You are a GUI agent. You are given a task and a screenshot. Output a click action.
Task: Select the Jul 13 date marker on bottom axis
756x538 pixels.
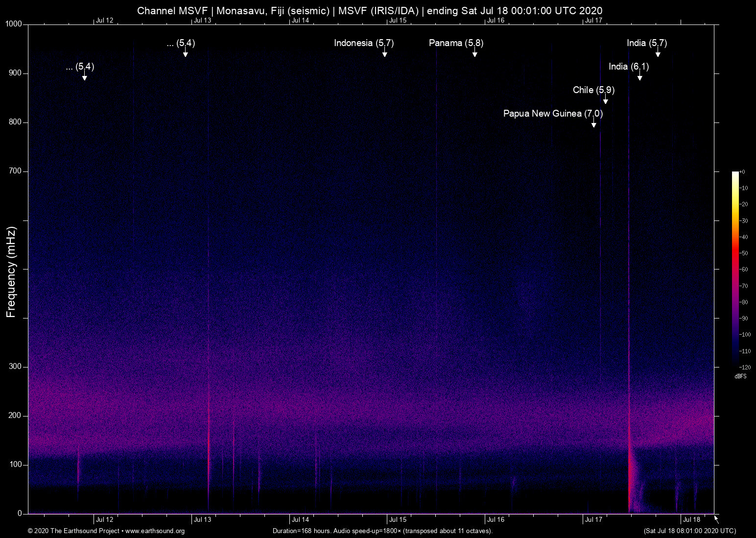tap(202, 519)
